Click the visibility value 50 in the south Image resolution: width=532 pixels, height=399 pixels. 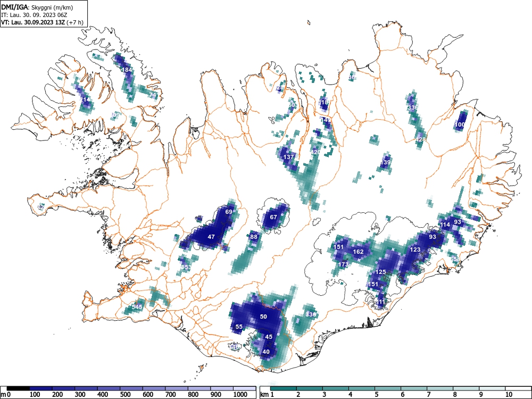(263, 317)
